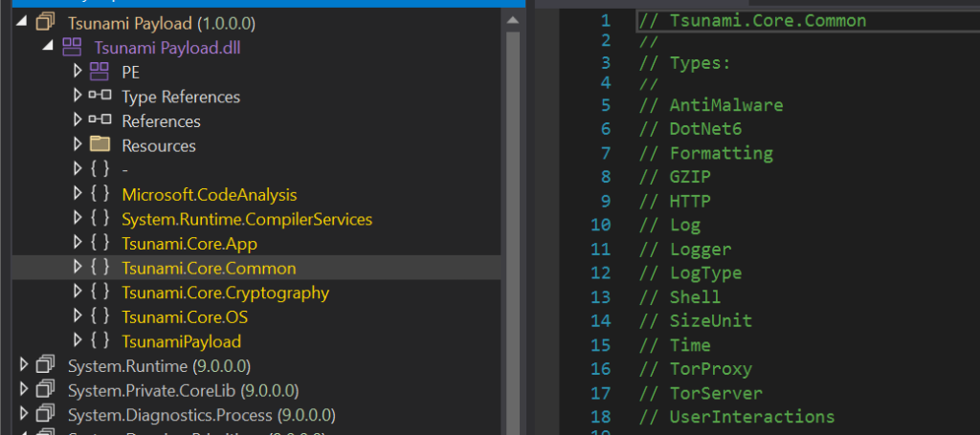The width and height of the screenshot is (980, 435).
Task: Click the Tsunami Payload.dll module icon
Action: coord(72,48)
